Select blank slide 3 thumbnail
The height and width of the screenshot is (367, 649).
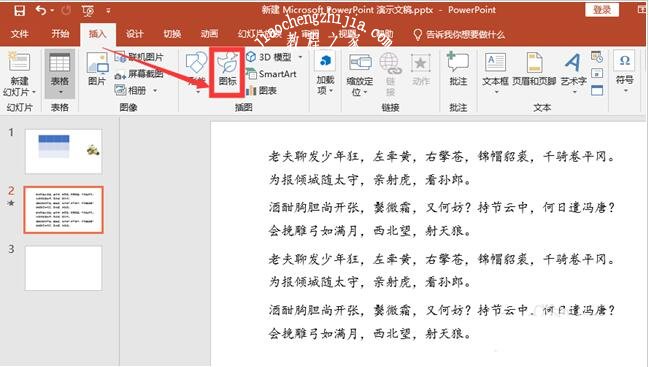63,268
